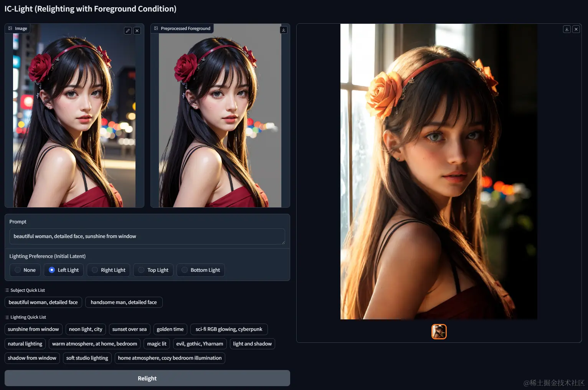Download the relit output image

pos(567,29)
